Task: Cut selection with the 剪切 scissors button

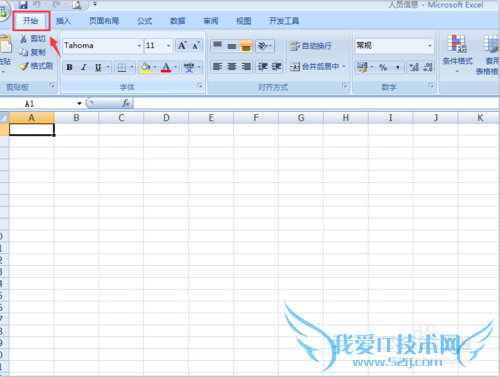Action: tap(32, 39)
